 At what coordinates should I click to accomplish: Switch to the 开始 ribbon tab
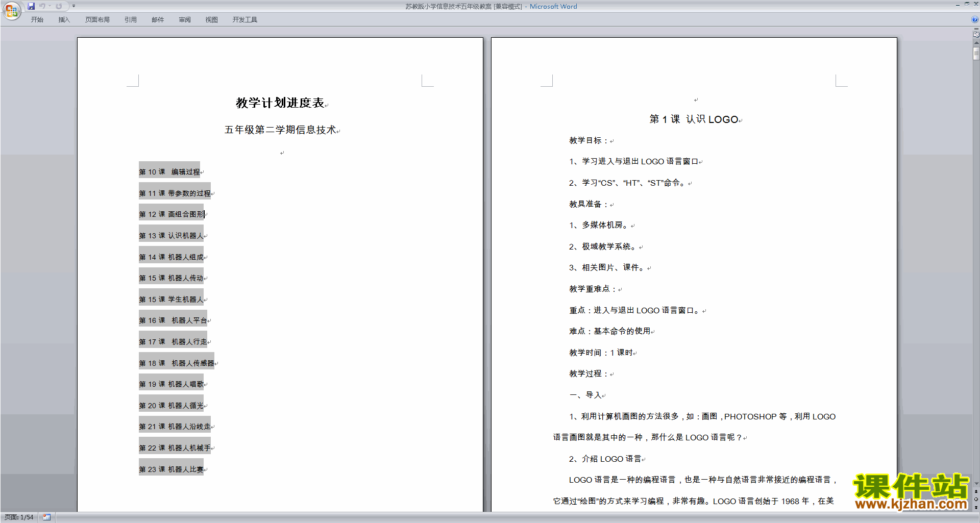pos(37,19)
